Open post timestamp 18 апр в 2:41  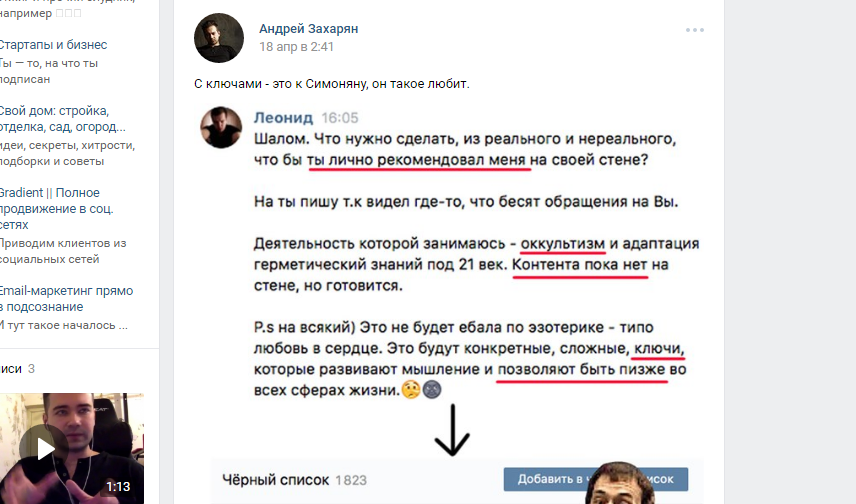pos(296,47)
